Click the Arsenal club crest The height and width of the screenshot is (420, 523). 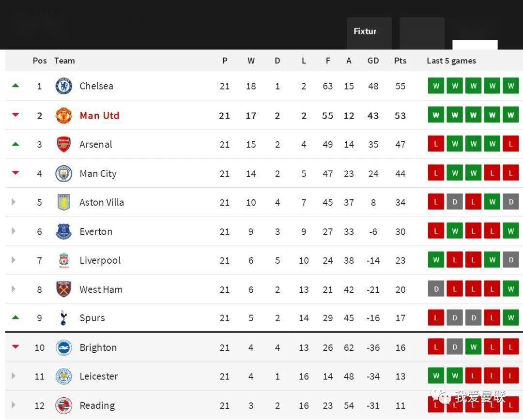[64, 144]
